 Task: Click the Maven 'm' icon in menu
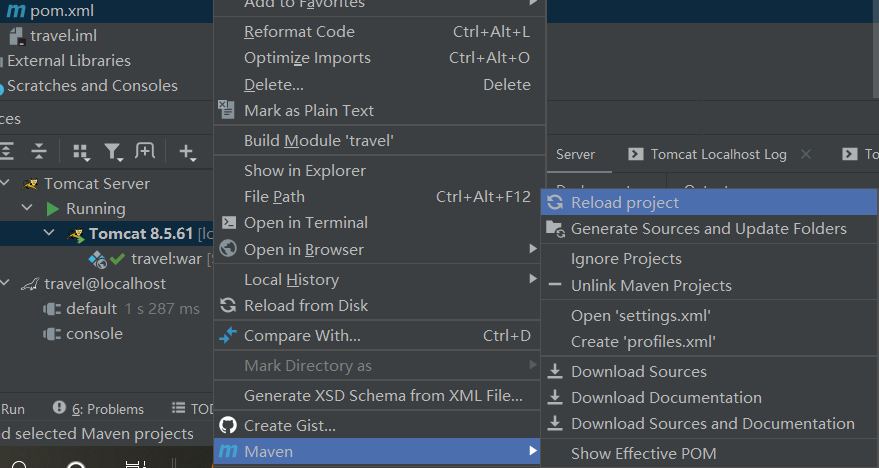(x=228, y=451)
